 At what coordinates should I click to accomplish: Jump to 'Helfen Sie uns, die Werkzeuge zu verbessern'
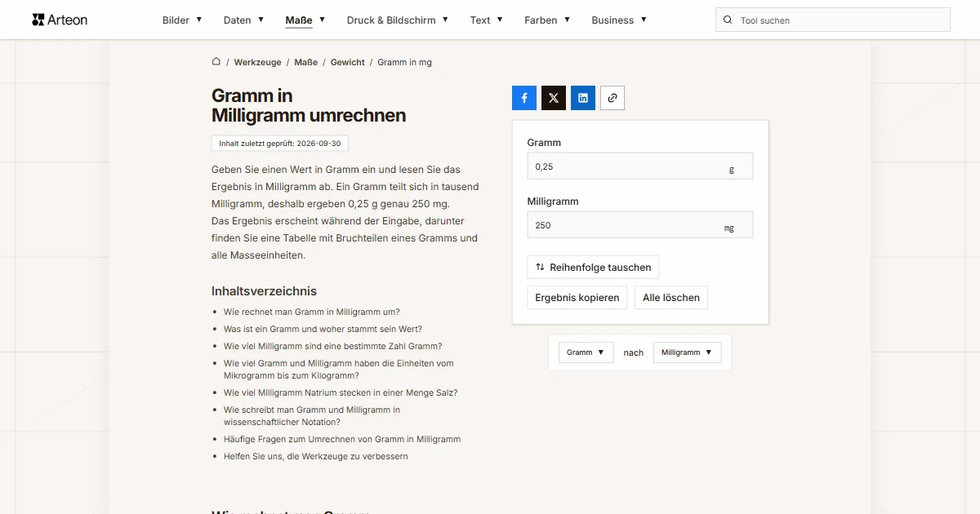tap(316, 456)
